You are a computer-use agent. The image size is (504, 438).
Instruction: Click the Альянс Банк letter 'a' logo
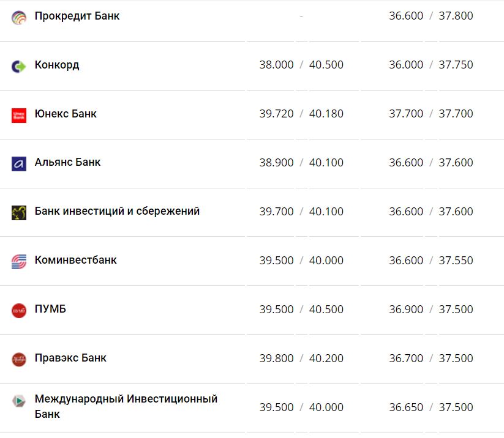(19, 163)
